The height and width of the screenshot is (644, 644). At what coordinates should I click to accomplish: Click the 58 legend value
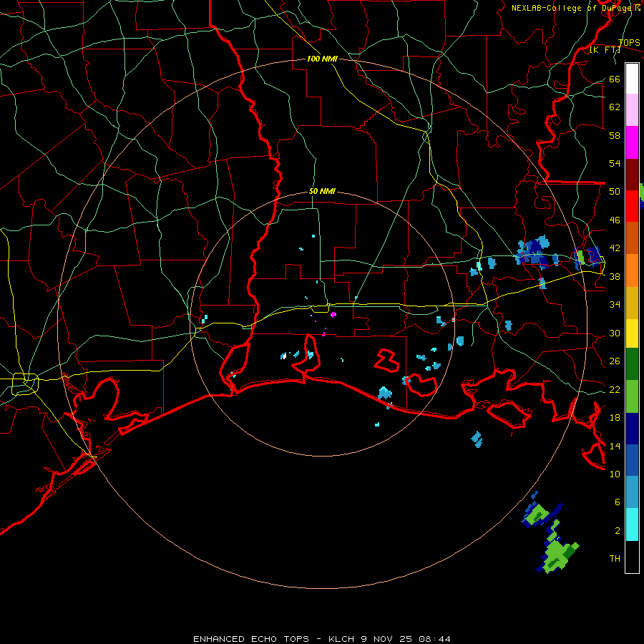point(615,135)
